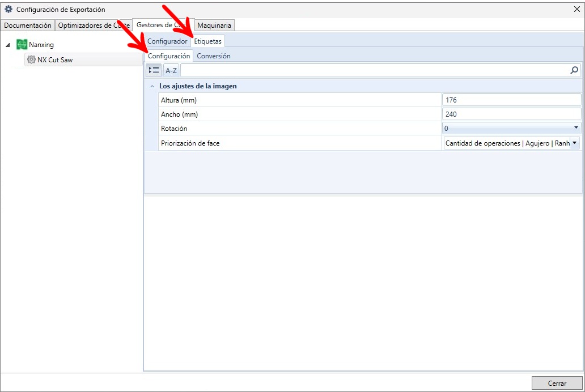
Task: Select the Configuración sub-tab
Action: [x=169, y=56]
